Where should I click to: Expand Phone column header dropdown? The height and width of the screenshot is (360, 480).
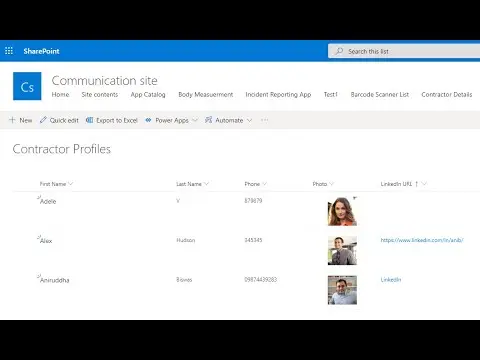[264, 184]
